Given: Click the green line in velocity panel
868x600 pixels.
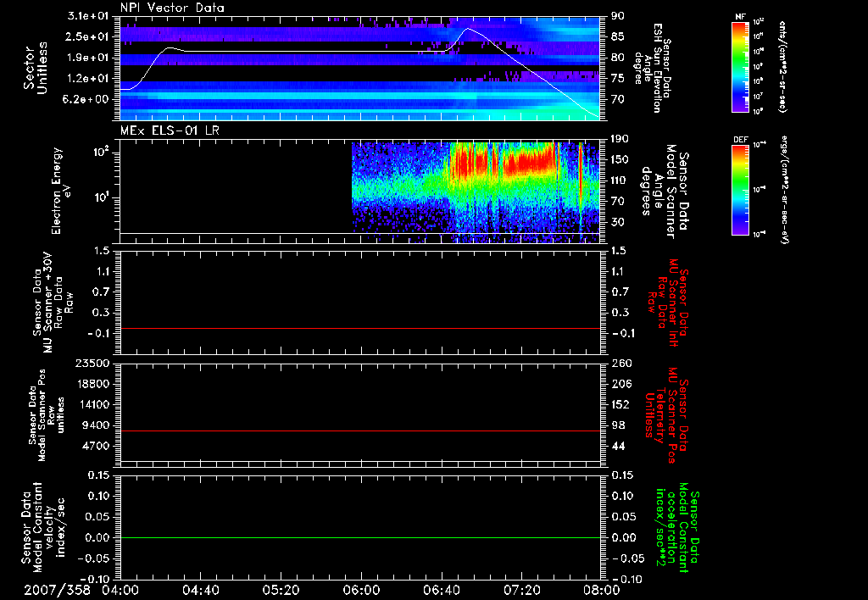Looking at the screenshot, I should [x=359, y=537].
